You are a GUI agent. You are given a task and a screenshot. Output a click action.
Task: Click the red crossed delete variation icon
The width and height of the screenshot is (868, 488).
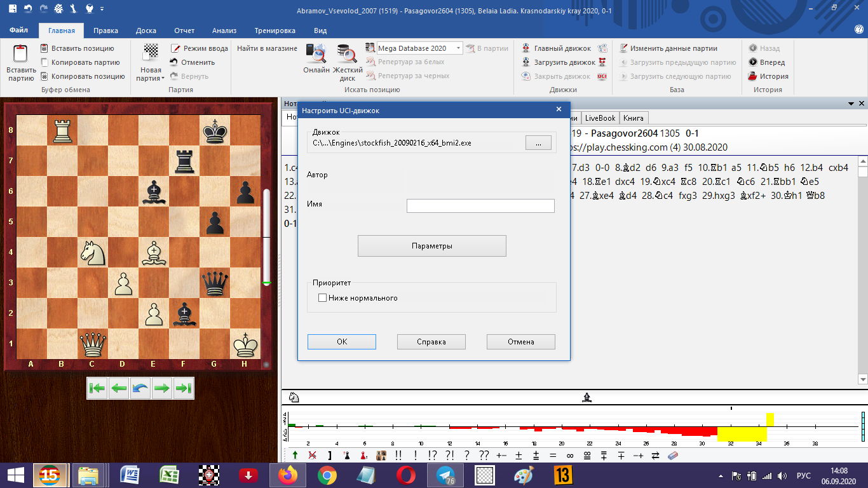(313, 455)
